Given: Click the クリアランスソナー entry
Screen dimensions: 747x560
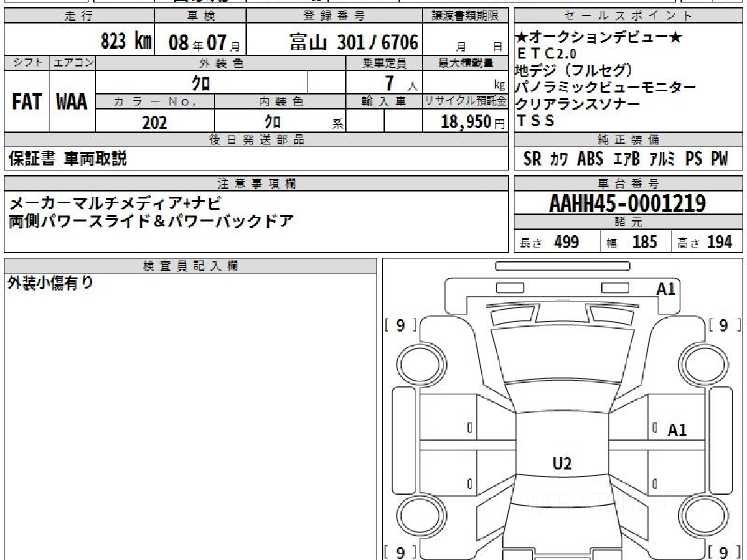Looking at the screenshot, I should click(x=578, y=103).
